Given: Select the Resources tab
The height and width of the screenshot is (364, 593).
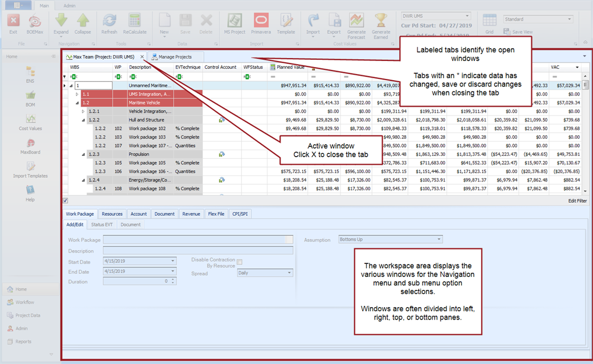Looking at the screenshot, I should click(x=111, y=214).
